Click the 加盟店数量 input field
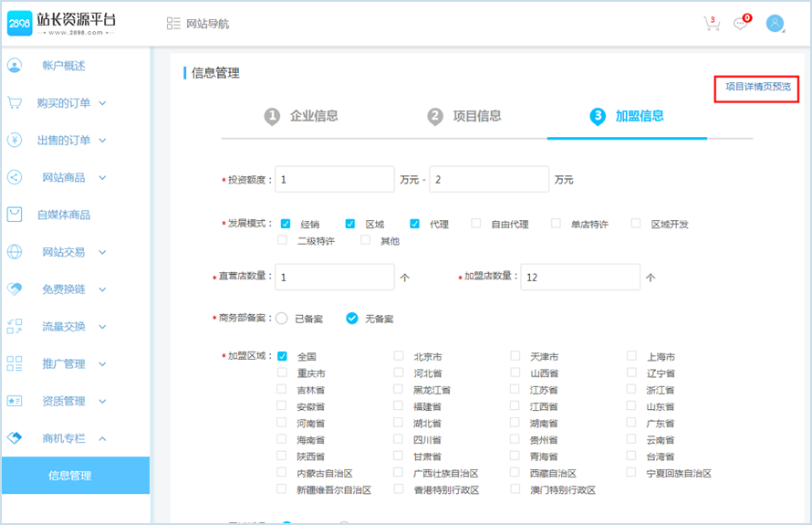The height and width of the screenshot is (525, 812). [578, 277]
